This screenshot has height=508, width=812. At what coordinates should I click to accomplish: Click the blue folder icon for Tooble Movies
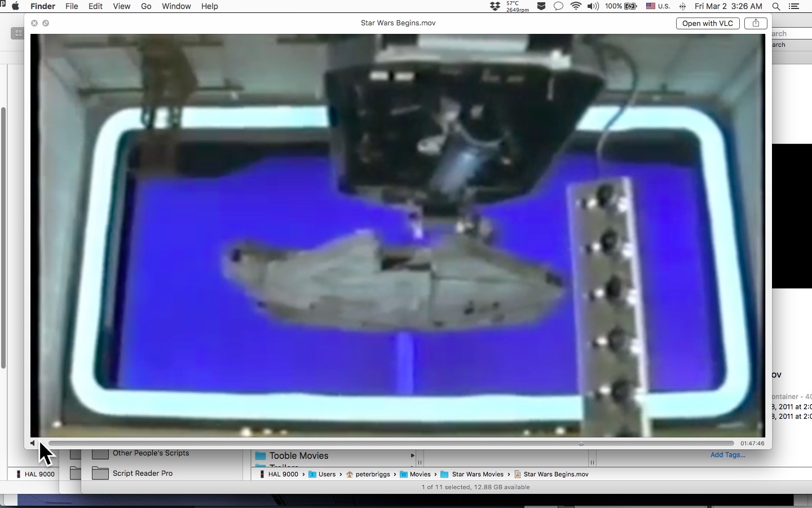261,456
